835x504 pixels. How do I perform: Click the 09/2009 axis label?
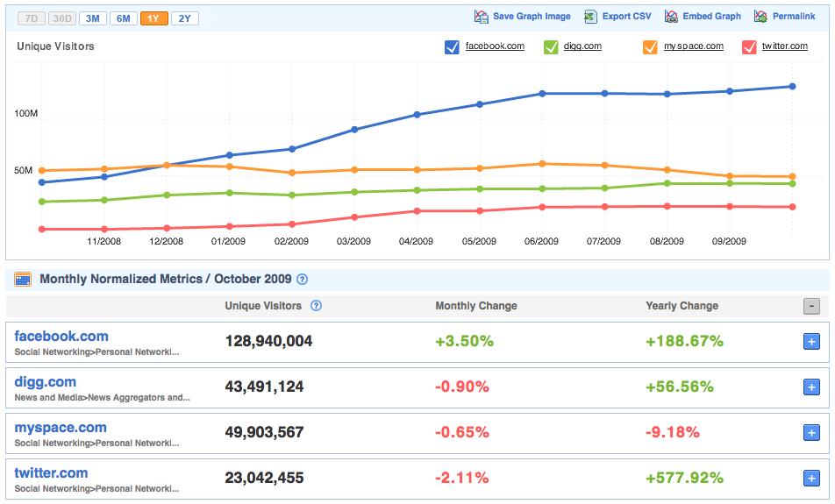(729, 241)
